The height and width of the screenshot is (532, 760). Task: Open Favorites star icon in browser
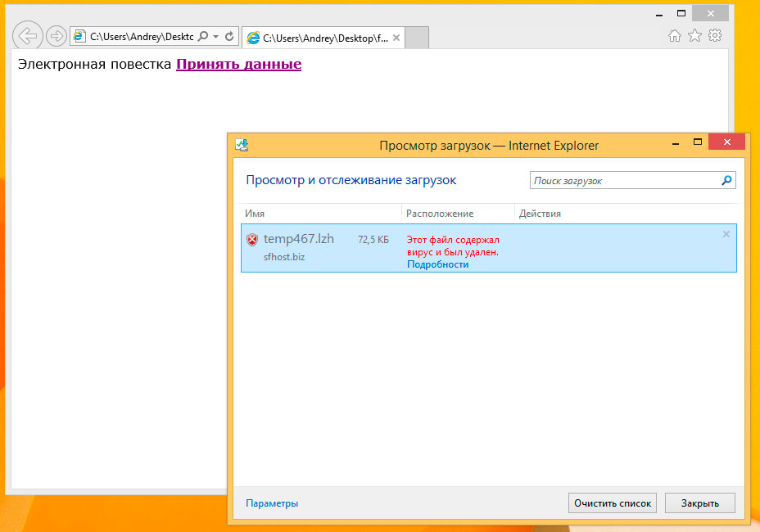pos(694,35)
